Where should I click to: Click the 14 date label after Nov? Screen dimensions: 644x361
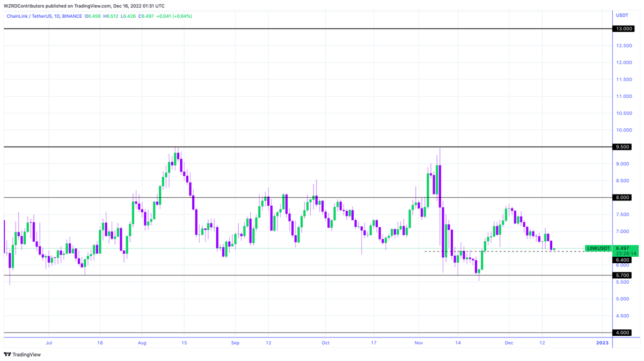(458, 342)
